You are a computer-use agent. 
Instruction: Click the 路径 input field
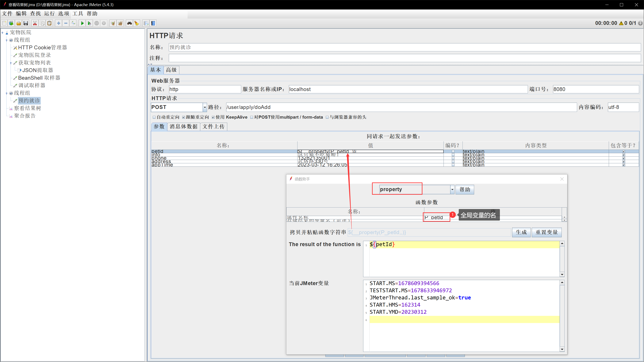point(400,107)
